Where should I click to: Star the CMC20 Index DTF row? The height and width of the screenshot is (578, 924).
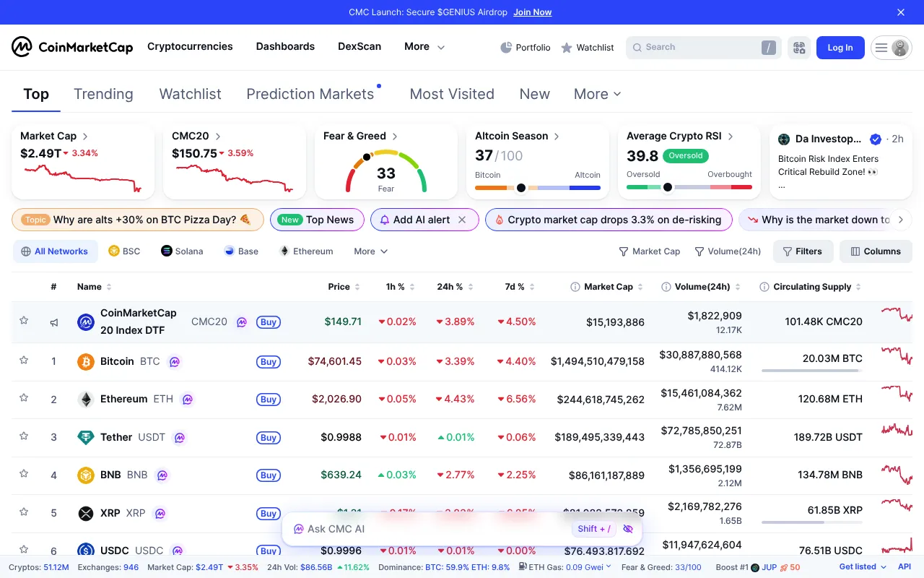pyautogui.click(x=24, y=320)
